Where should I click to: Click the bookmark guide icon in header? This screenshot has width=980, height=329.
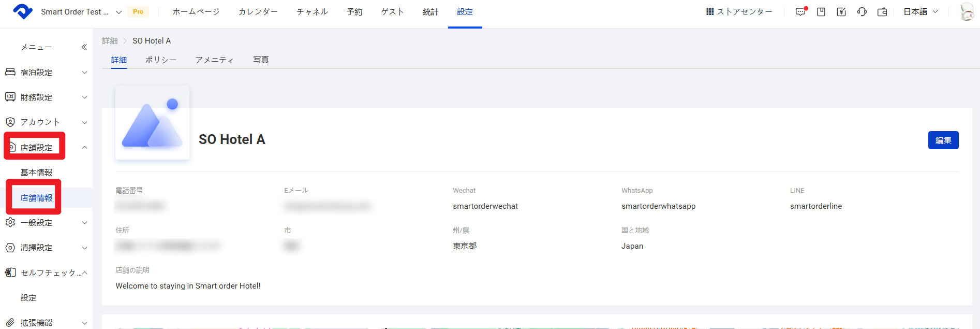[x=821, y=12]
